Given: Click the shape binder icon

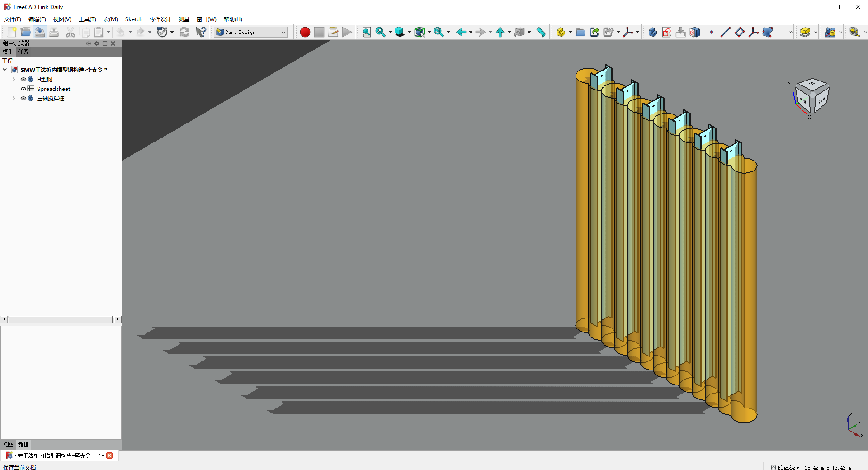Looking at the screenshot, I should tap(768, 32).
